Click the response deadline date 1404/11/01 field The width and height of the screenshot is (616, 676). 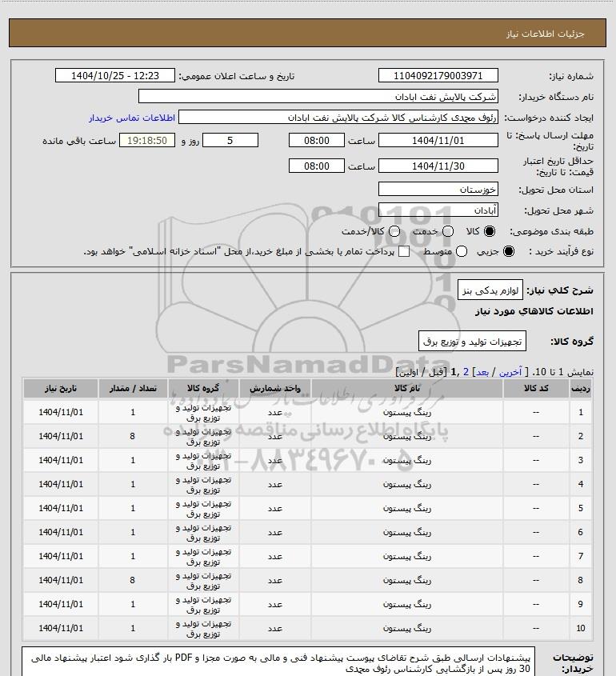coord(438,140)
